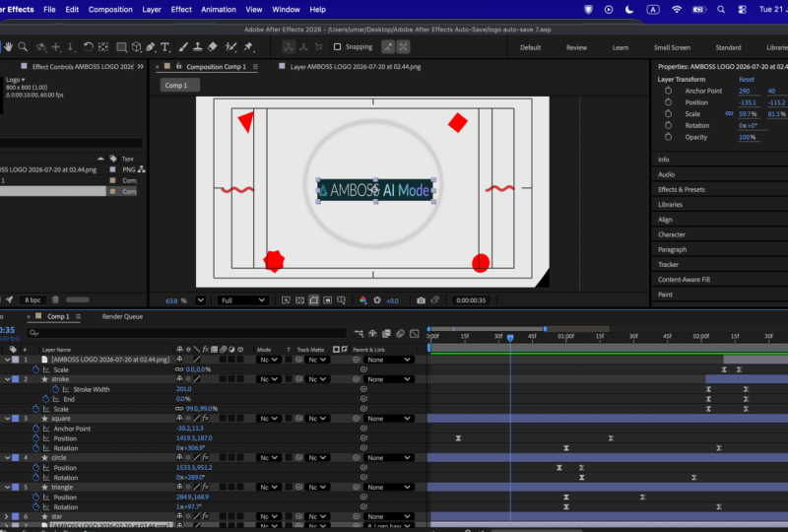Viewport: 788px width, 532px height.
Task: Click the Wi-Fi status icon
Action: [677, 10]
